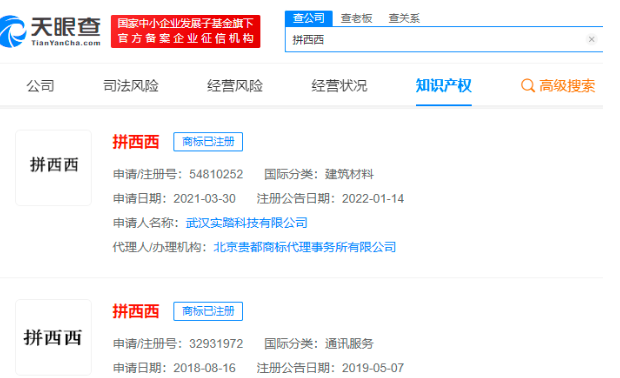Clear the search box with the X icon
The height and width of the screenshot is (378, 620).
pyautogui.click(x=591, y=39)
